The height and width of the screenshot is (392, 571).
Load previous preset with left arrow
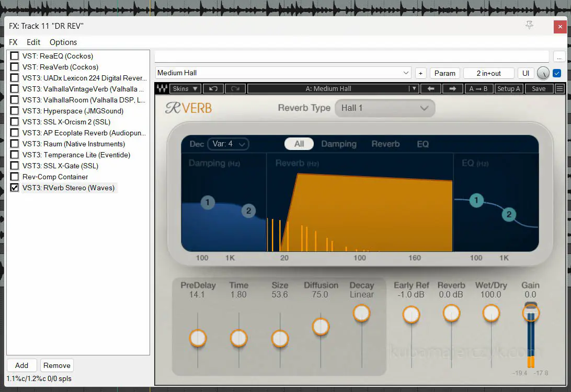431,89
